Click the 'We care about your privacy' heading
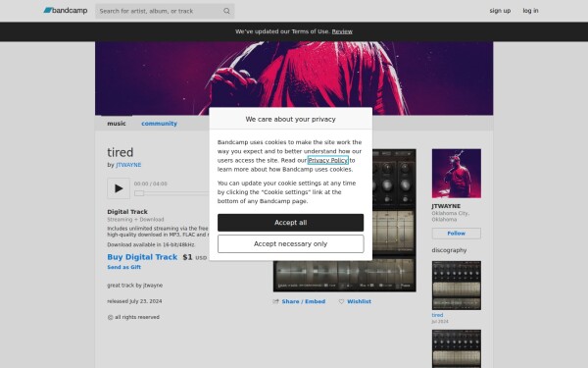Image resolution: width=588 pixels, height=368 pixels. coord(290,119)
